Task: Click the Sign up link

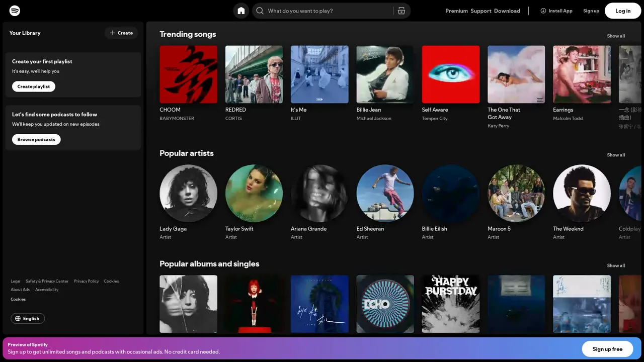Action: coord(591,11)
